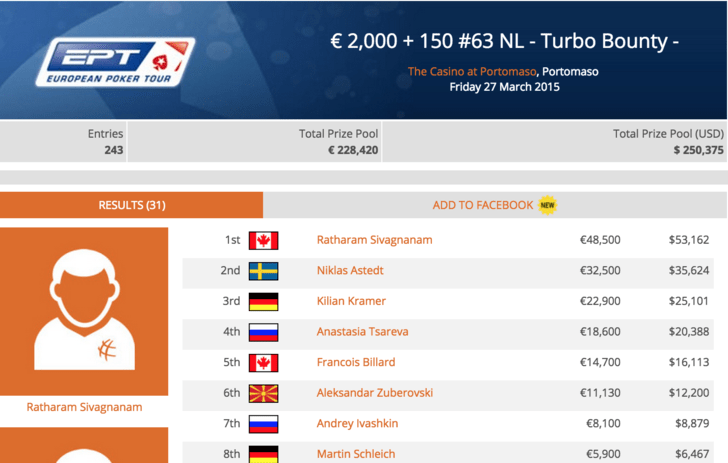This screenshot has width=728, height=463.
Task: Click the EPT European Poker Tour logo
Action: (x=116, y=62)
